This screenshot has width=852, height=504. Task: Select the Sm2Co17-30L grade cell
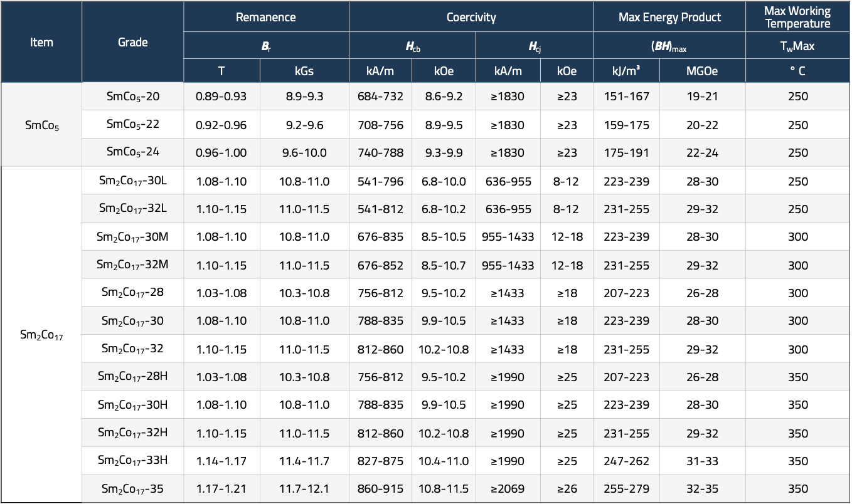click(x=132, y=182)
